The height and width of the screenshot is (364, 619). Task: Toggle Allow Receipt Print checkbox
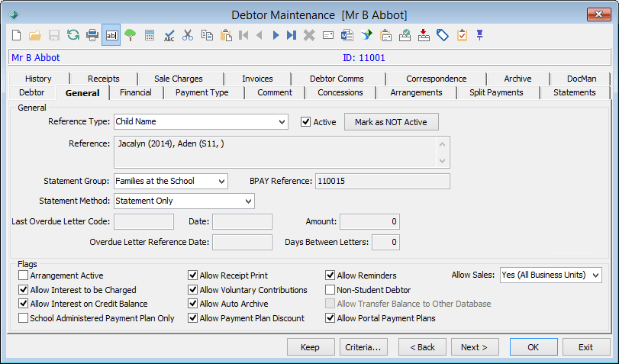click(192, 275)
